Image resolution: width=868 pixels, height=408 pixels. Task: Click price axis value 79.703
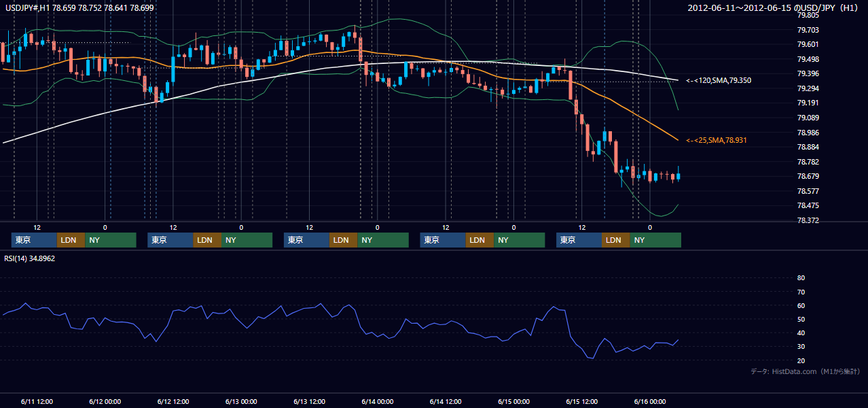[x=808, y=30]
